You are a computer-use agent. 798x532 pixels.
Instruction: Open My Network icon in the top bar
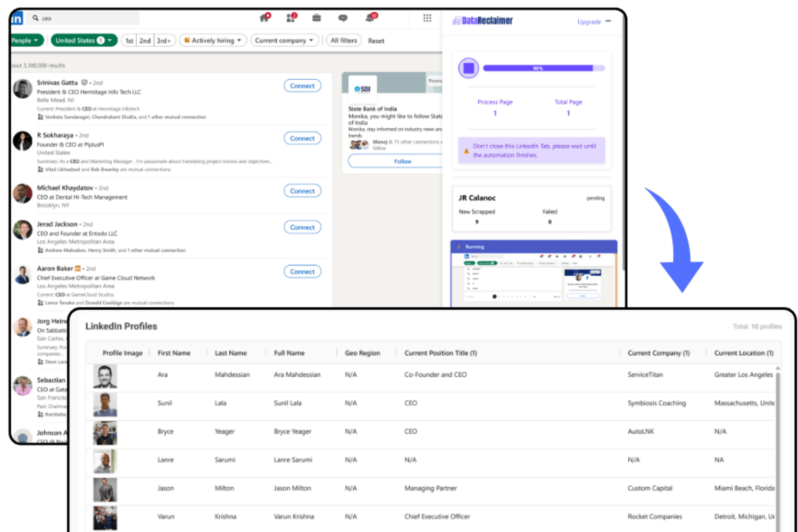(x=291, y=18)
